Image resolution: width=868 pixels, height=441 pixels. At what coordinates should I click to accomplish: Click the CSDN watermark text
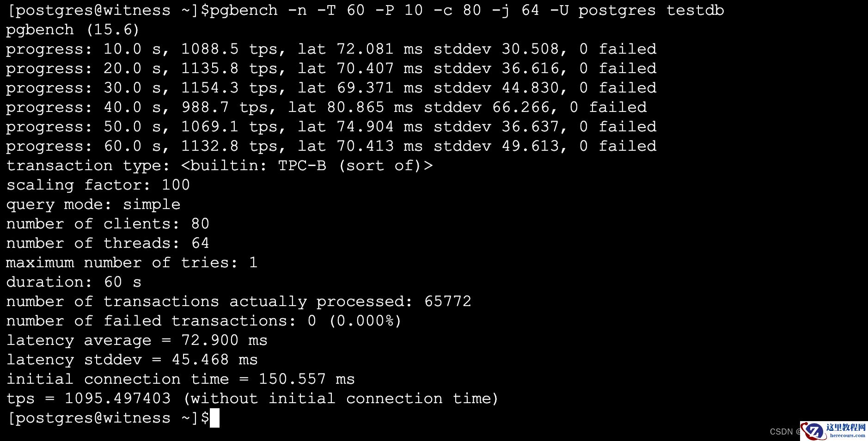(781, 432)
